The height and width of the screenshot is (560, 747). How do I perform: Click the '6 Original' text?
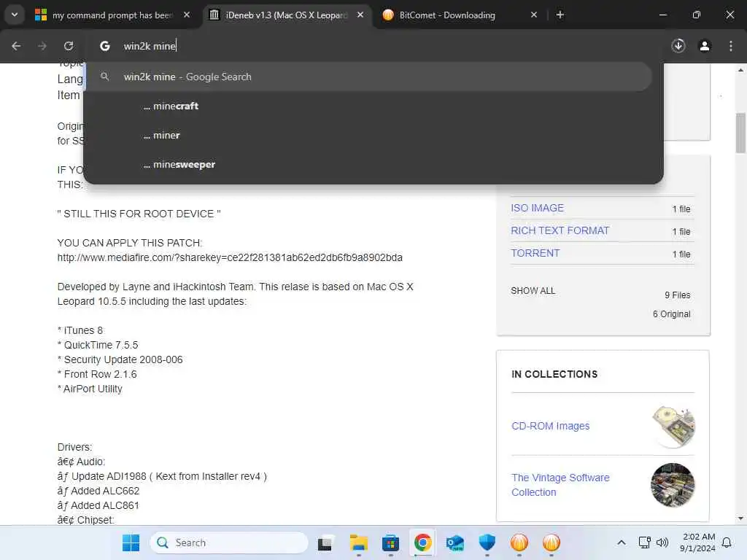(671, 314)
